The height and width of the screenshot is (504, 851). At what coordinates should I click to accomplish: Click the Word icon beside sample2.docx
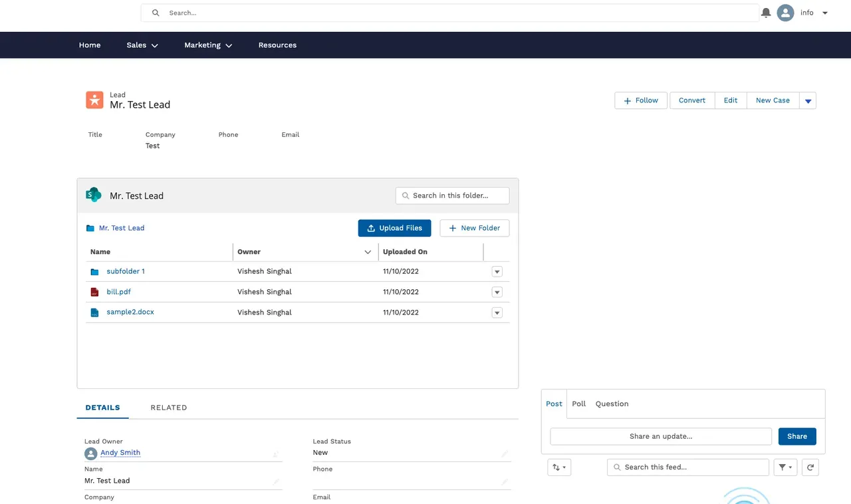click(x=94, y=312)
